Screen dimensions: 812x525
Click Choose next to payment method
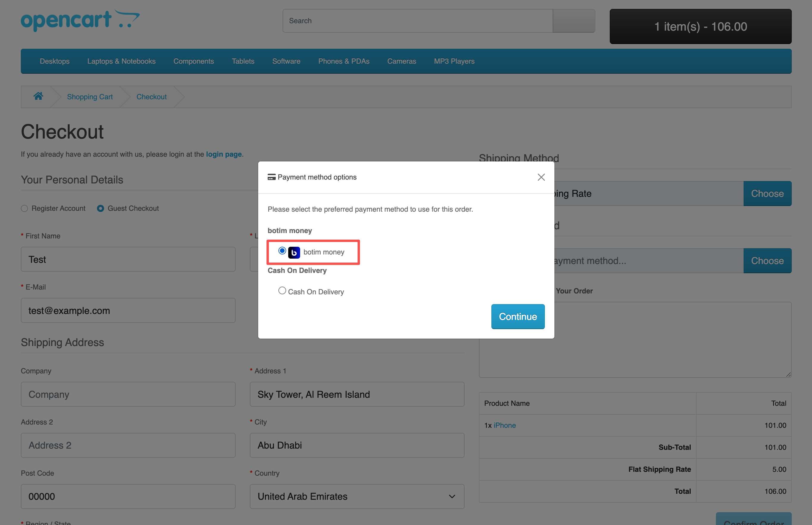[x=767, y=260]
